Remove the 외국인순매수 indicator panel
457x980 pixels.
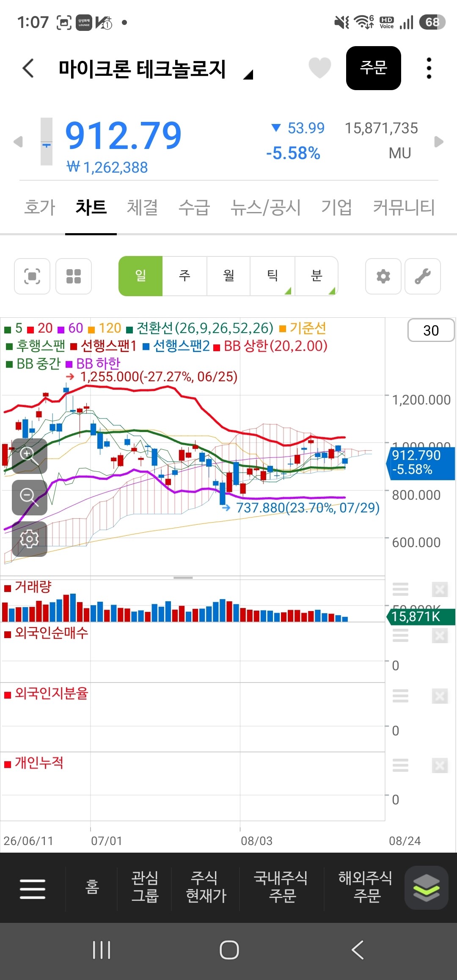[440, 636]
